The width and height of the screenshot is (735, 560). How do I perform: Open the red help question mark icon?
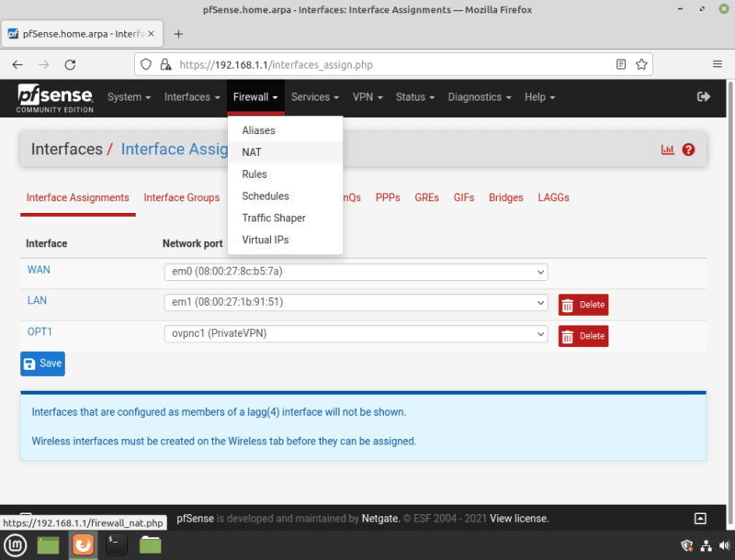688,150
